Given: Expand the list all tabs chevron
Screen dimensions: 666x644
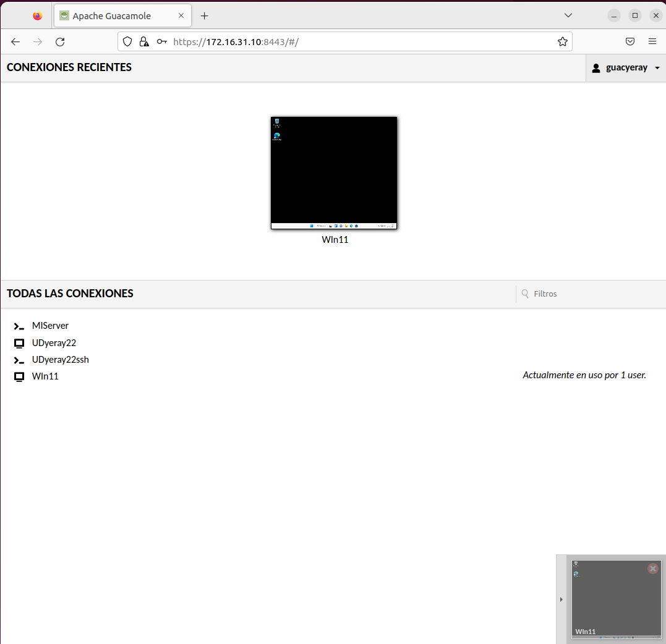Looking at the screenshot, I should click(568, 15).
